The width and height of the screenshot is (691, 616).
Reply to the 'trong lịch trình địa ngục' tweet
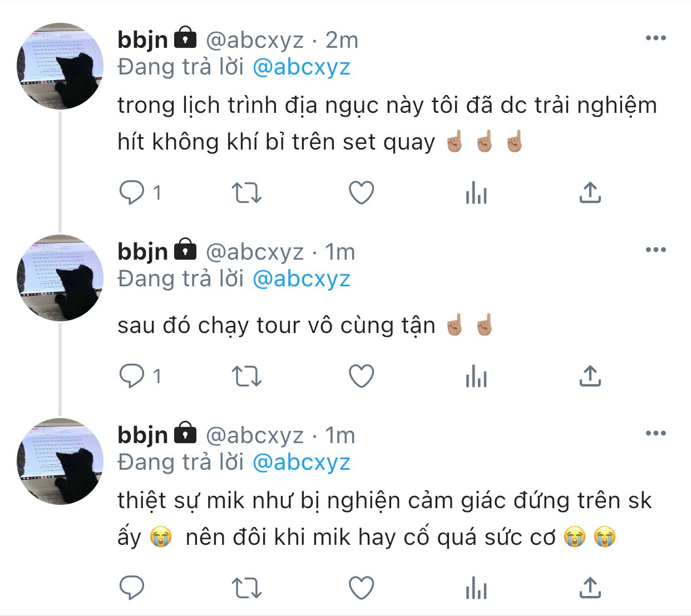(132, 193)
